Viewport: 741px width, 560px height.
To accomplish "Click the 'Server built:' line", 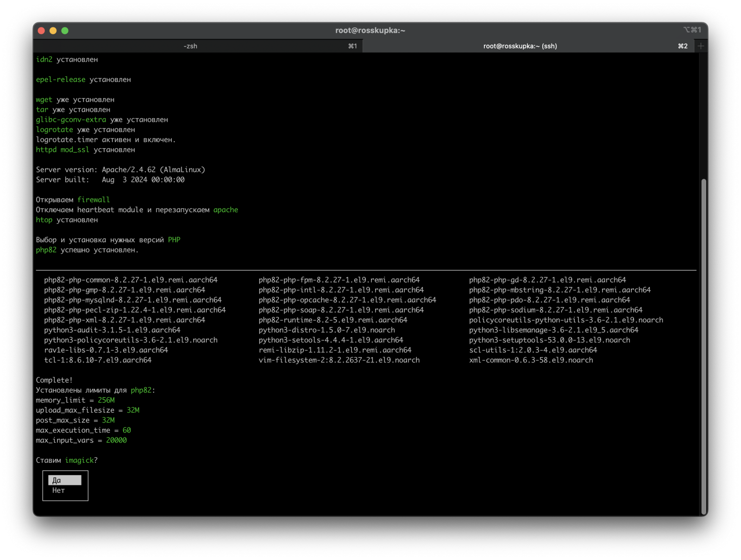I will [110, 180].
